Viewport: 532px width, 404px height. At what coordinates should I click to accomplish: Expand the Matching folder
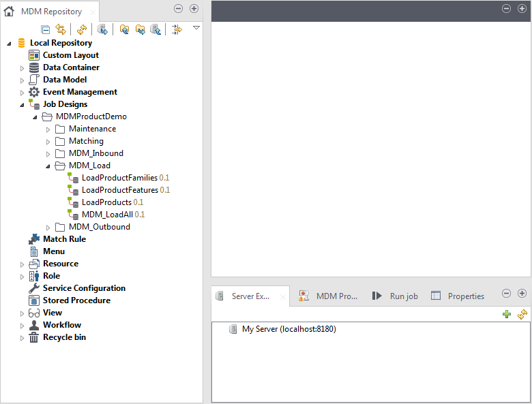point(48,142)
